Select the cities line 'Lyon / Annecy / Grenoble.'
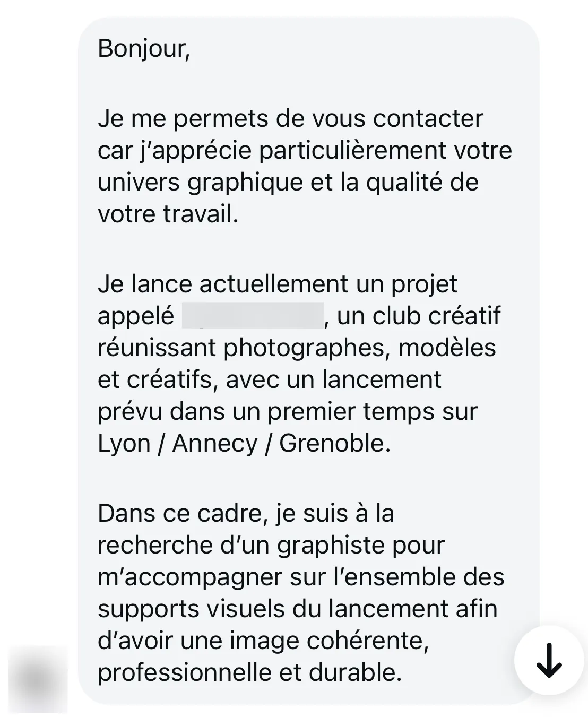The width and height of the screenshot is (588, 717). click(x=244, y=443)
